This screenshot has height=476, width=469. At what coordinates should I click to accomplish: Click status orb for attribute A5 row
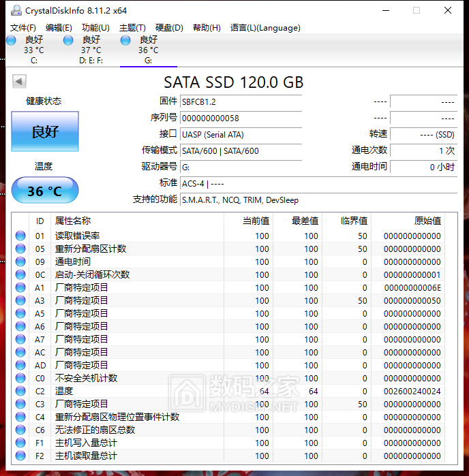pos(20,313)
